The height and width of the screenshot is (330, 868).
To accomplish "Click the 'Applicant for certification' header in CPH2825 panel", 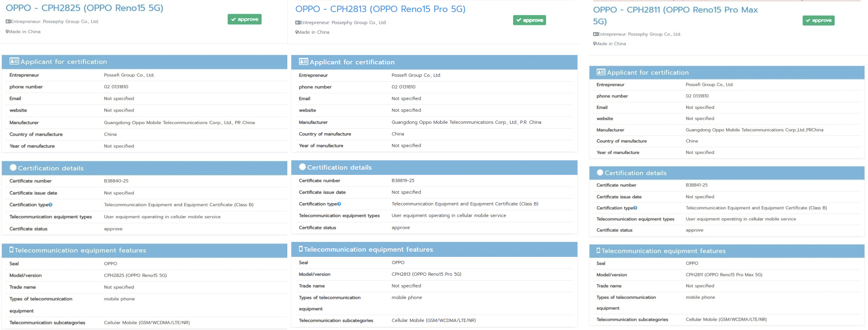I will [144, 61].
